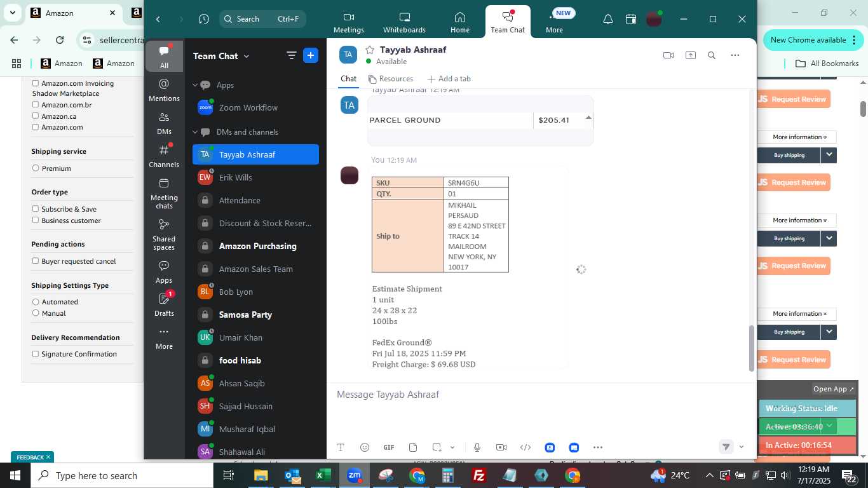
Task: Open Meeting chats in the sidebar
Action: pos(164,193)
